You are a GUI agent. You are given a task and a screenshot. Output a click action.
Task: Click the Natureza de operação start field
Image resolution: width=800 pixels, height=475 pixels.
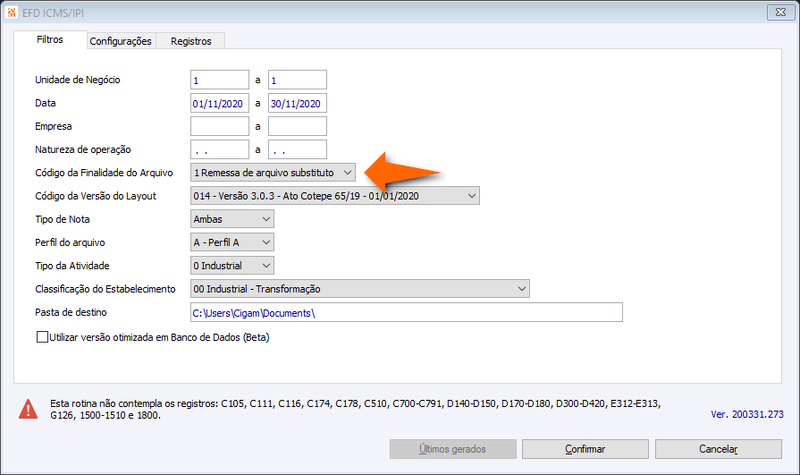pyautogui.click(x=219, y=149)
